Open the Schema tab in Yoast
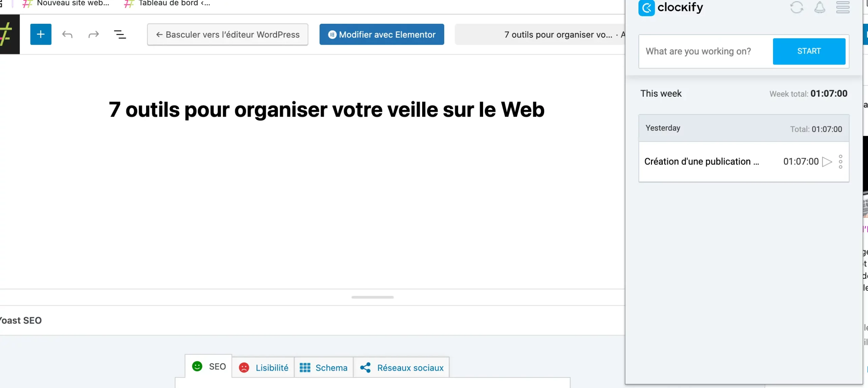 (323, 368)
